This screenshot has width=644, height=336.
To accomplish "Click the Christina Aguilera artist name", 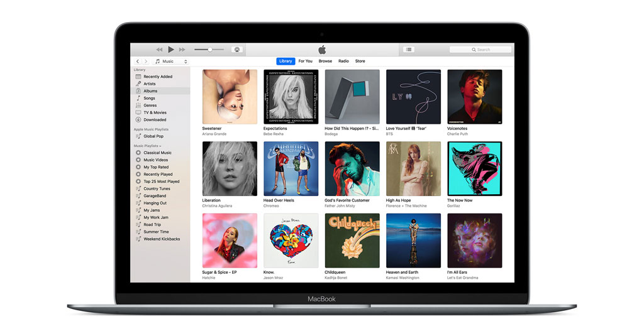I will pos(217,206).
